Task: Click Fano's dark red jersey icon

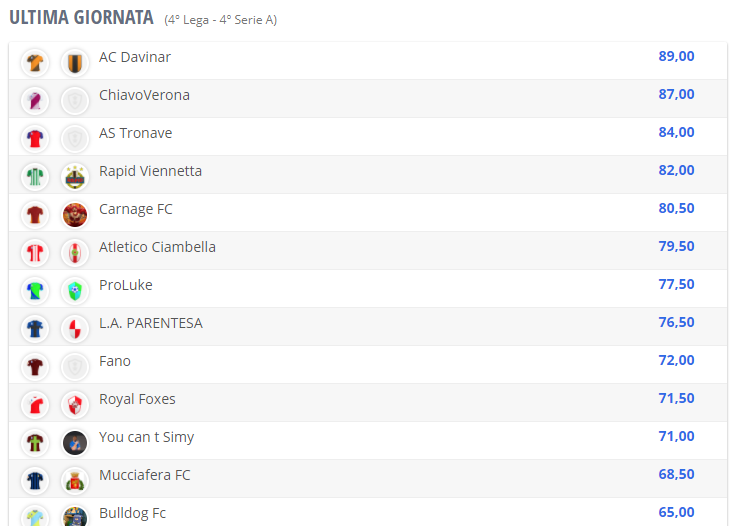Action: [35, 367]
